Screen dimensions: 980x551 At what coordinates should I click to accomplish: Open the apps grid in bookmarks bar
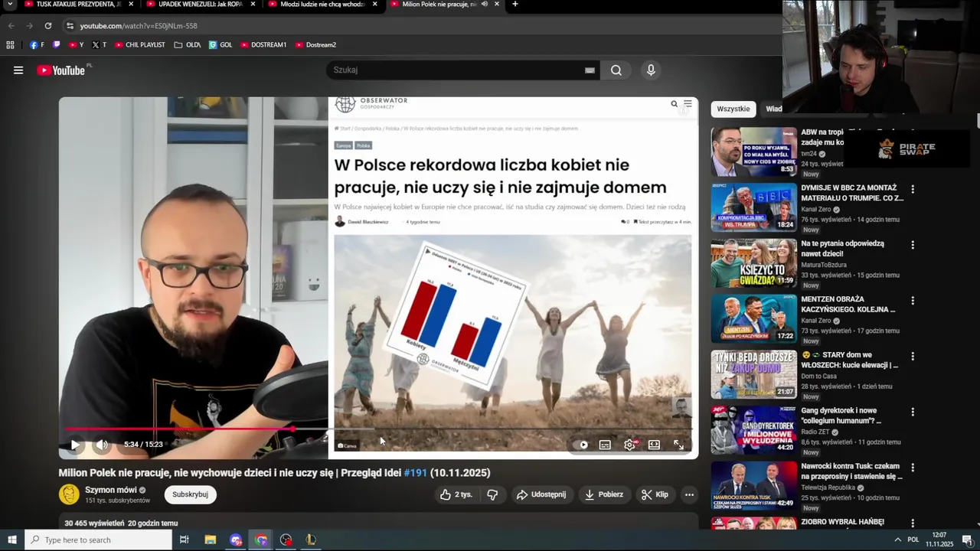tap(10, 44)
